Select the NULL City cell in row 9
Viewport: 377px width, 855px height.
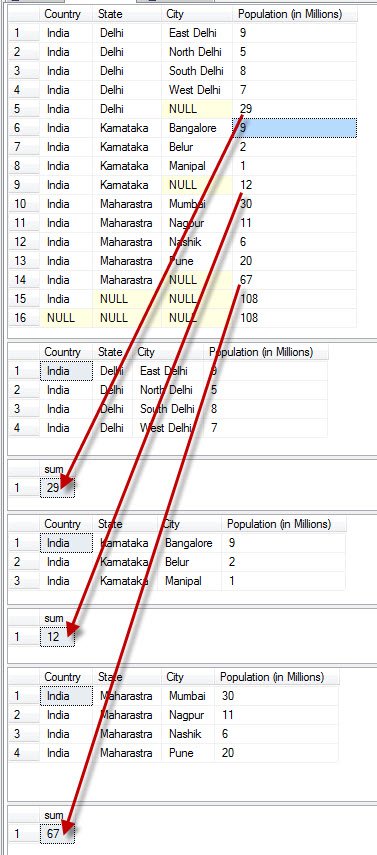(x=198, y=185)
